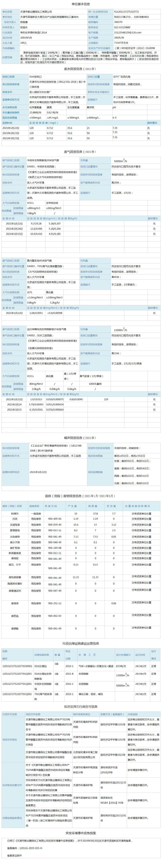Click phosgene measurement 1.04/0.0051
The width and height of the screenshot is (162, 868).
pyautogui.click(x=36, y=313)
